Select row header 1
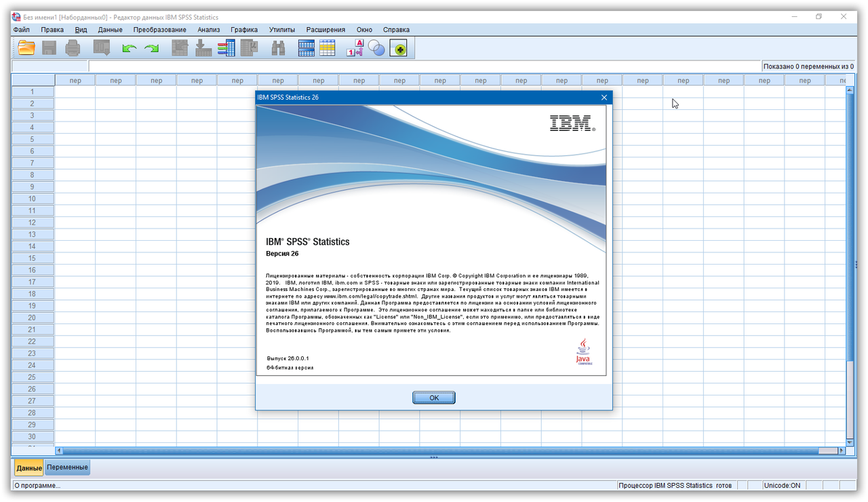This screenshot has height=502, width=868. point(33,92)
